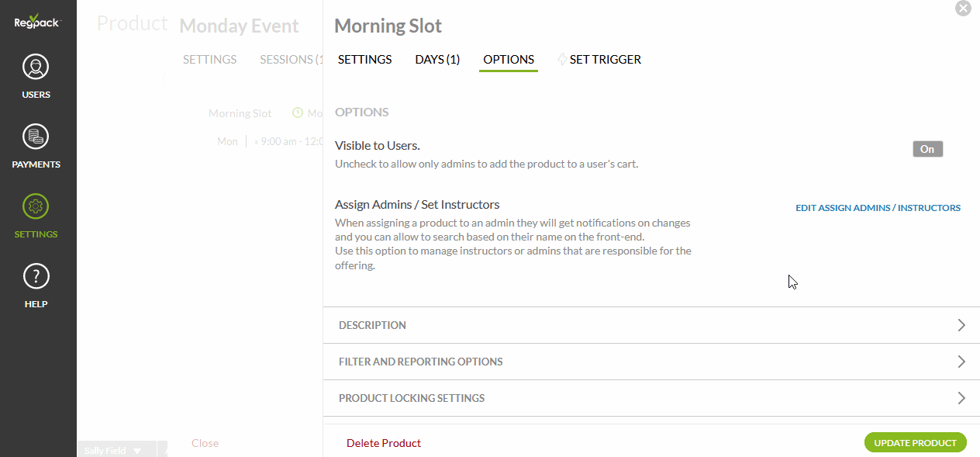
Task: Click the Set Trigger lightning icon
Action: [x=562, y=60]
